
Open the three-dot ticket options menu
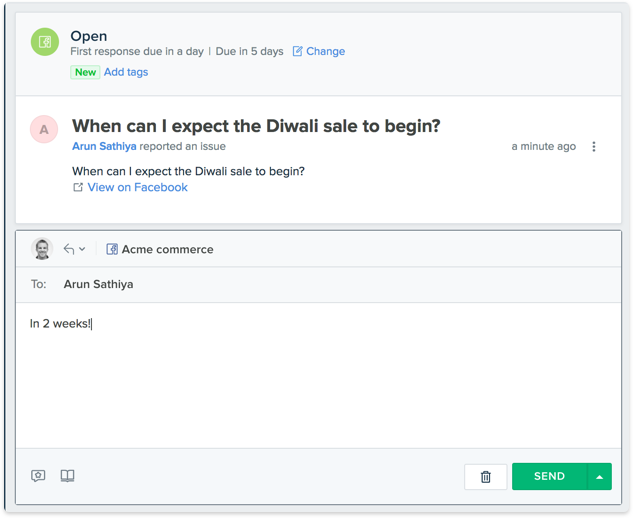[x=594, y=147]
